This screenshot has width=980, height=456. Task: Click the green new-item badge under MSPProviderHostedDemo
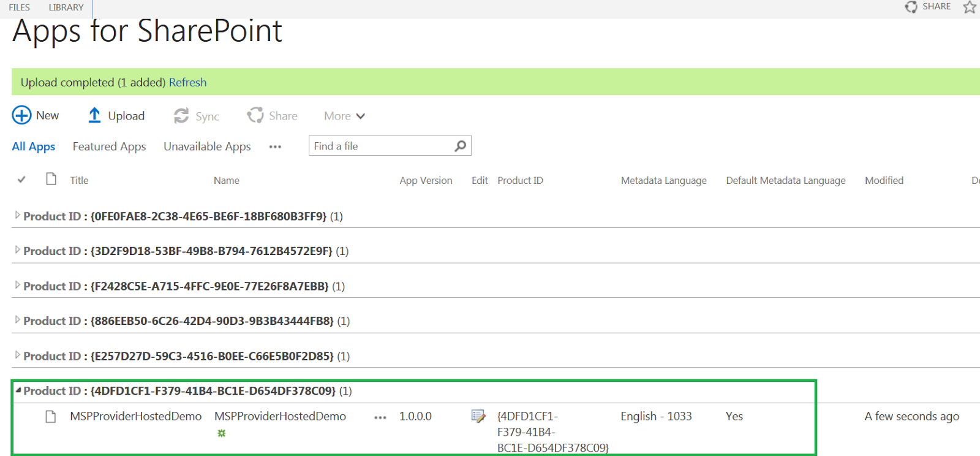point(222,433)
